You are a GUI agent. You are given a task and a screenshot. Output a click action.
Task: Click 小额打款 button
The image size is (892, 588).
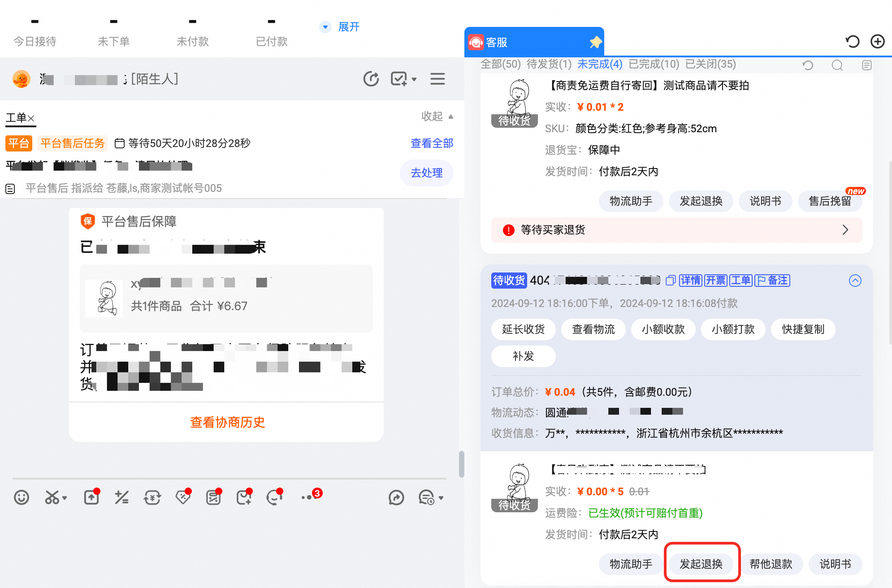tap(733, 329)
